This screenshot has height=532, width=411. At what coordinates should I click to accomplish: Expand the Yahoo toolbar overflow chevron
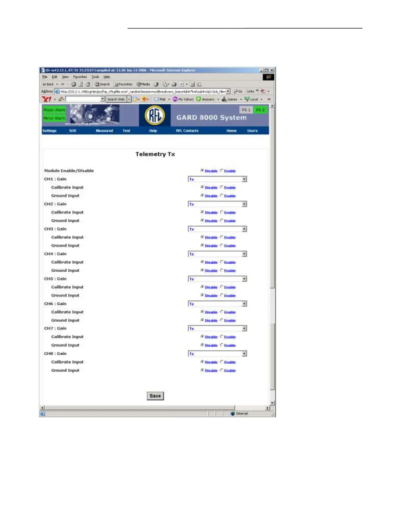pos(269,99)
